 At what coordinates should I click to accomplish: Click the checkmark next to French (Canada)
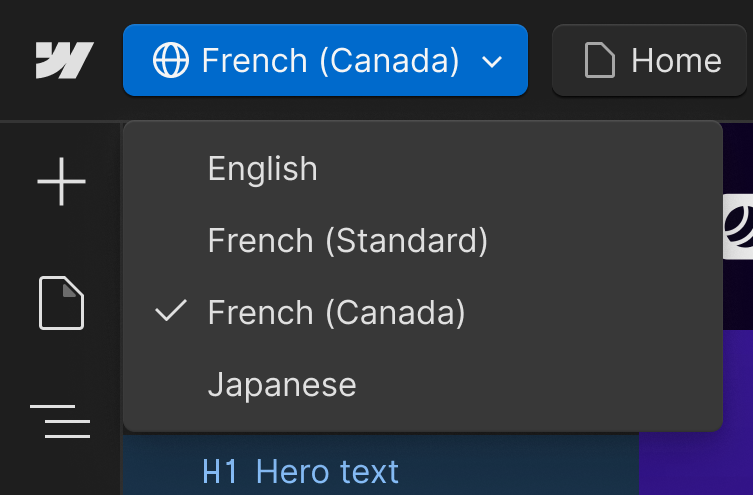click(x=172, y=312)
